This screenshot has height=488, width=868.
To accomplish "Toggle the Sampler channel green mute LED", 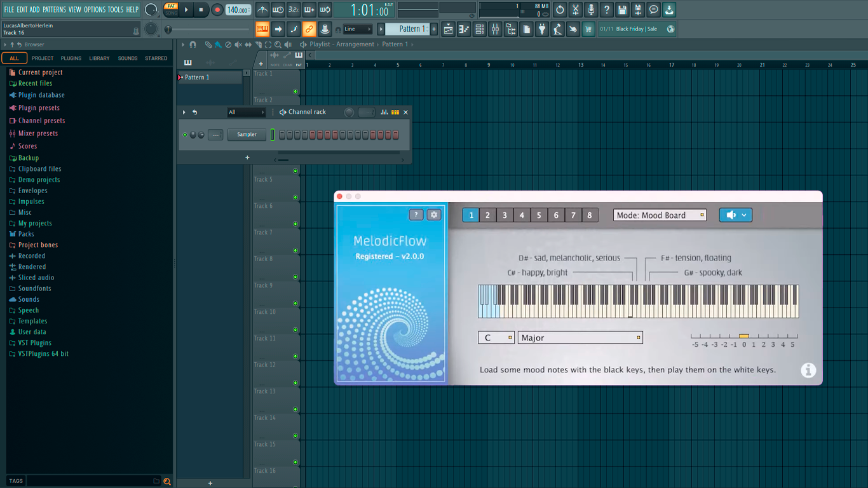I will pos(185,135).
